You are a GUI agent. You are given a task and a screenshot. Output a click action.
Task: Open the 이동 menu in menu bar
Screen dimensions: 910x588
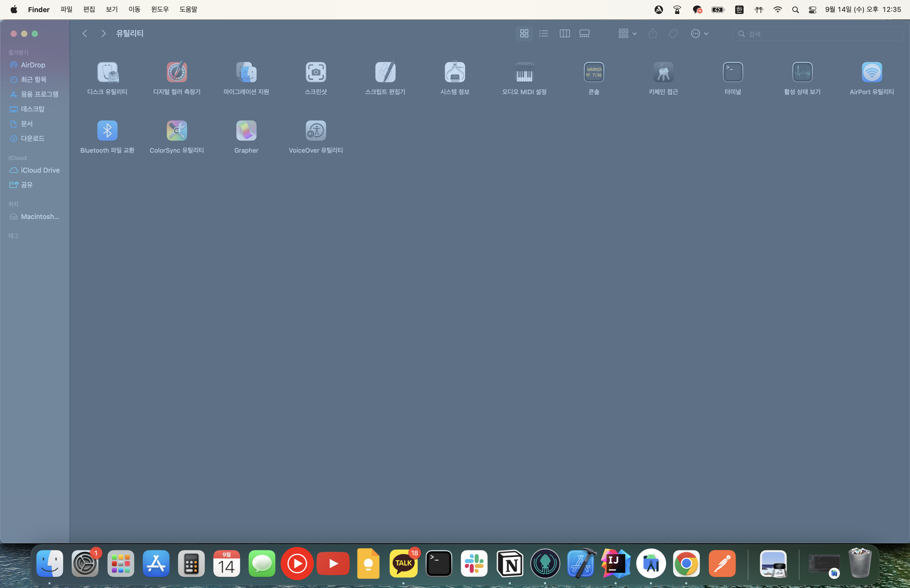pyautogui.click(x=134, y=9)
